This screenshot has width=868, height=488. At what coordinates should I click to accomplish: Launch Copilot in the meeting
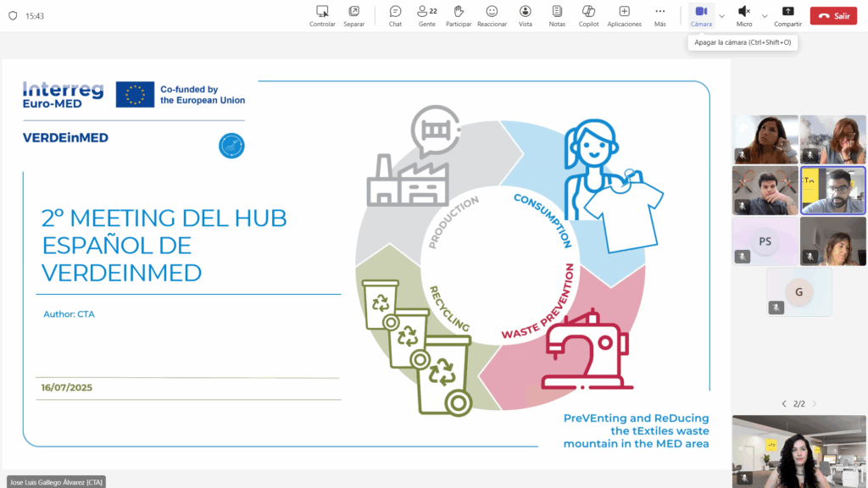[x=588, y=16]
